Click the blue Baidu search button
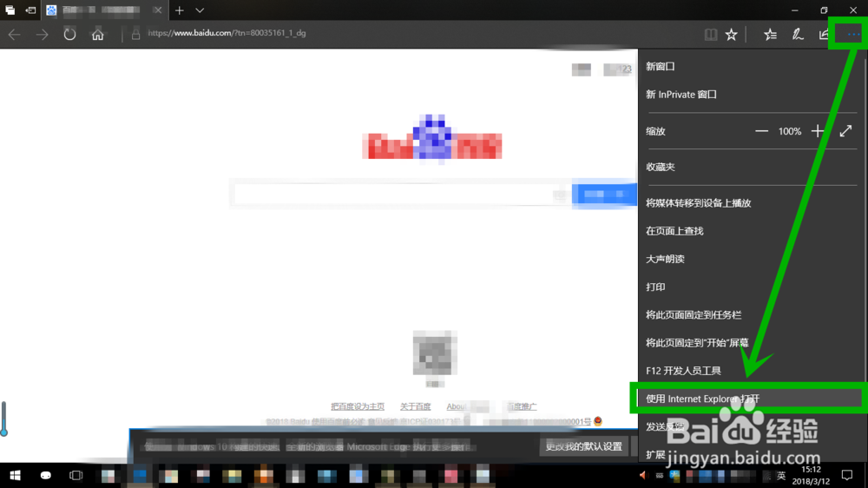868x488 pixels. pyautogui.click(x=604, y=195)
